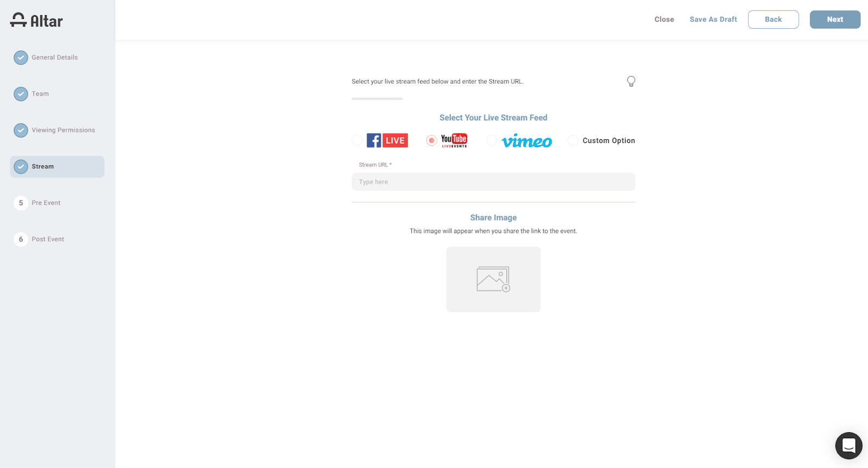
Task: Click the Team step checkmark icon
Action: 21,94
